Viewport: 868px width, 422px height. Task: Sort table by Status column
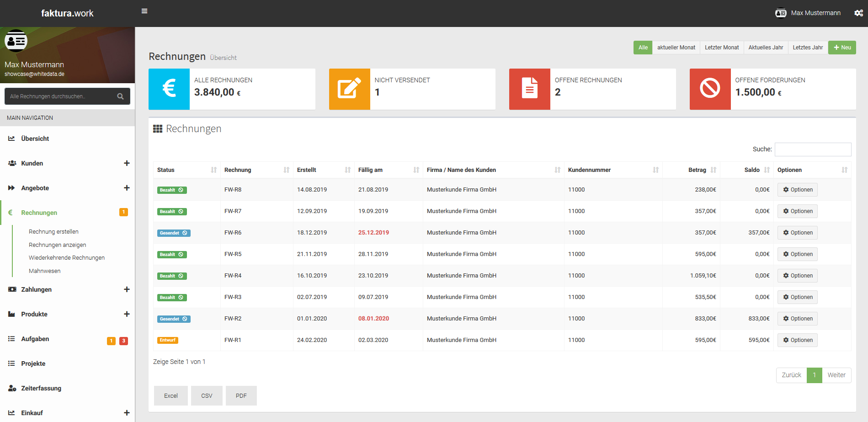[x=187, y=170]
